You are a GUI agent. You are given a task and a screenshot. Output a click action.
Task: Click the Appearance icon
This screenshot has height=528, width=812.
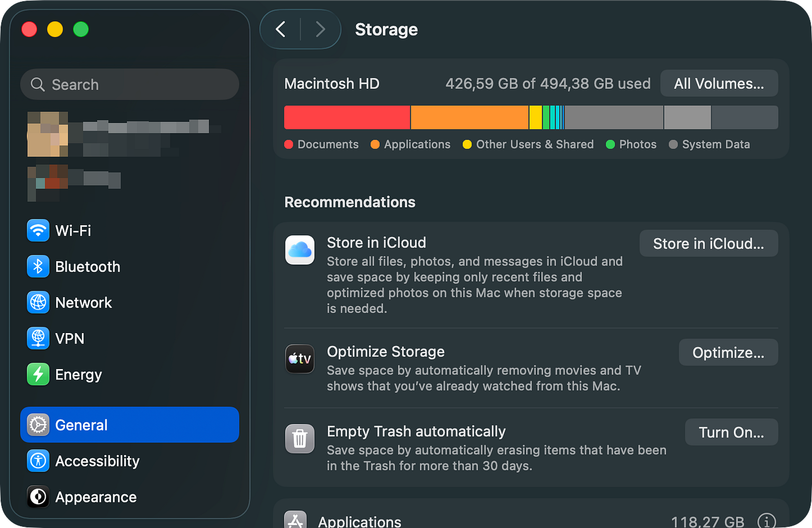tap(38, 497)
